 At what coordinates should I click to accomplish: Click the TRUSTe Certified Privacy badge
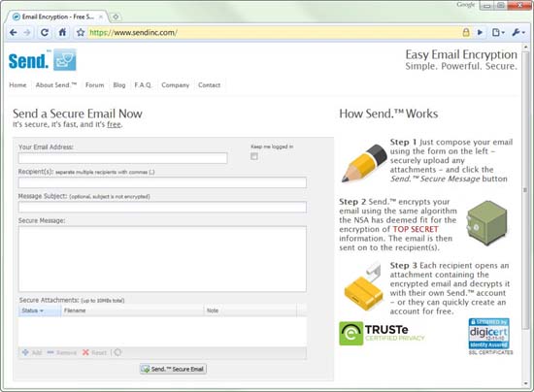tap(383, 334)
